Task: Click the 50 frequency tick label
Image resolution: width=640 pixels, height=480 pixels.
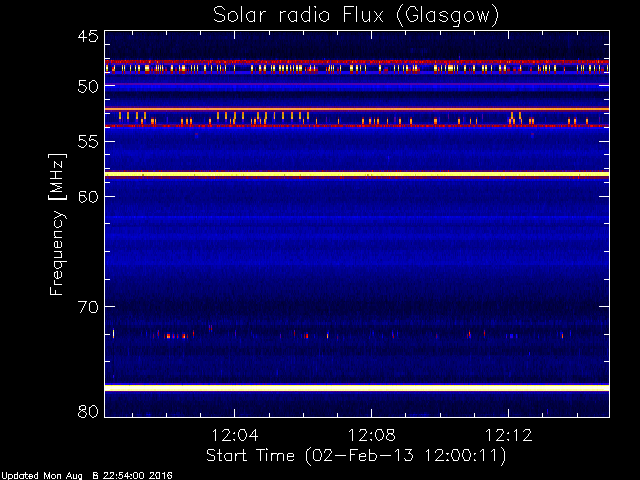Action: pos(88,86)
